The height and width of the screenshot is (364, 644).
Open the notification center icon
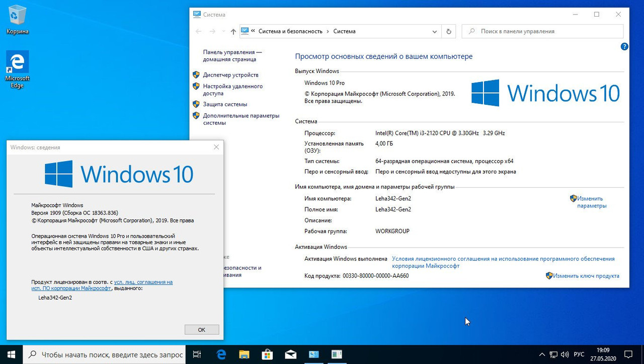pos(628,354)
